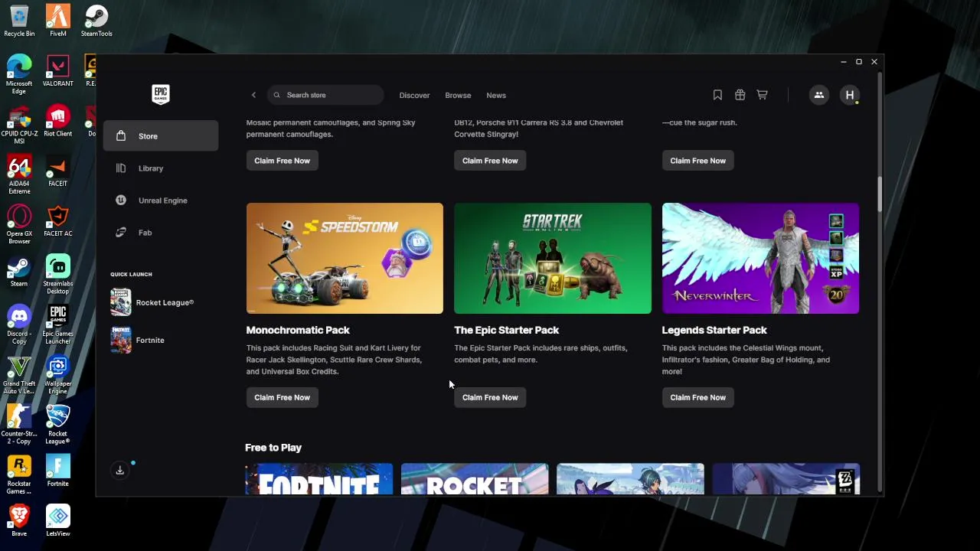Open the Speedstorm Monochromatic Pack image
Image resolution: width=980 pixels, height=551 pixels.
click(x=345, y=258)
